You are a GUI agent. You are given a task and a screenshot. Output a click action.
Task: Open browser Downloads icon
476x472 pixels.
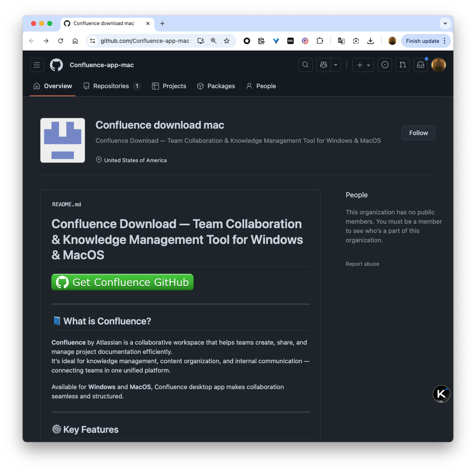(370, 41)
